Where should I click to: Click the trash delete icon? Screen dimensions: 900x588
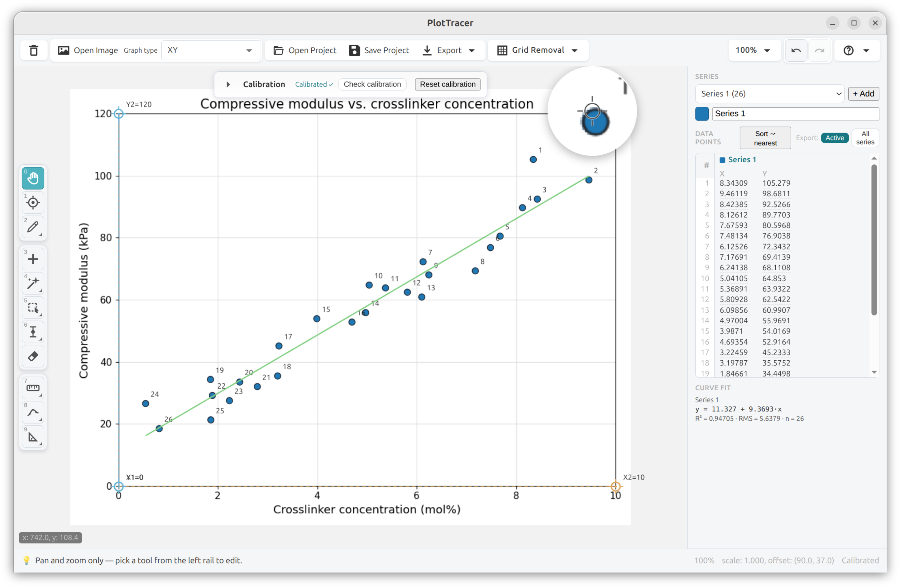click(34, 50)
